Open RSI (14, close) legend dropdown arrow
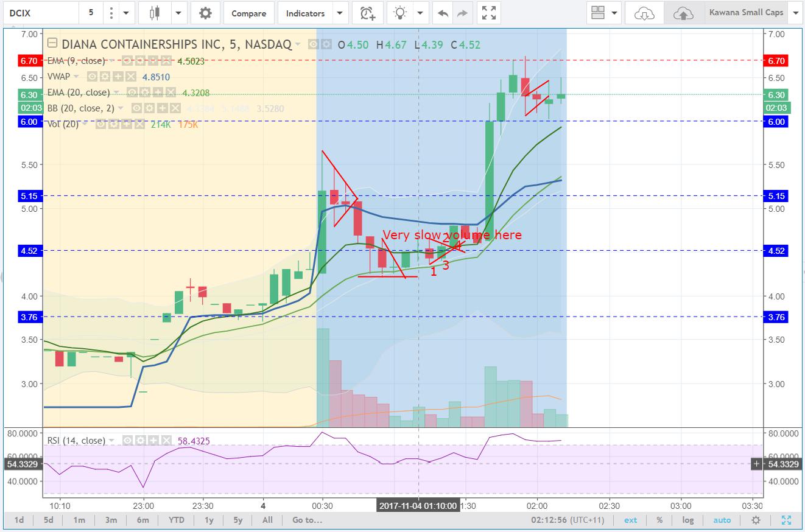Viewport: 805px width, 532px height. (111, 440)
